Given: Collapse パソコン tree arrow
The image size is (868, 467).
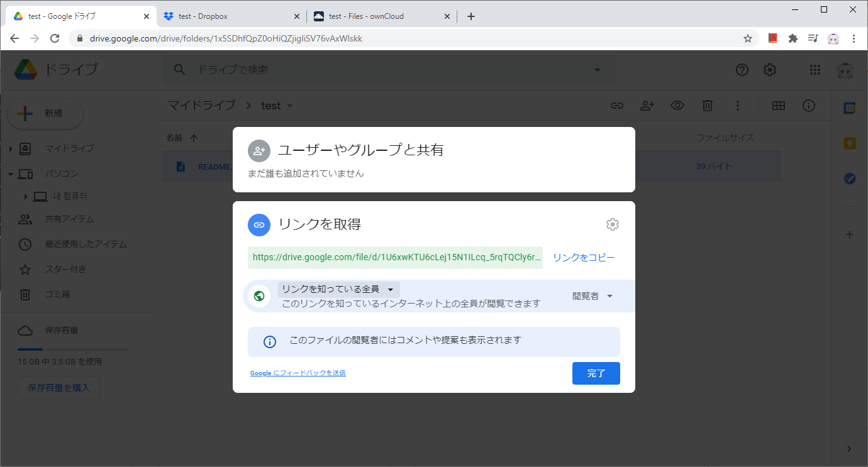Looking at the screenshot, I should [x=11, y=174].
